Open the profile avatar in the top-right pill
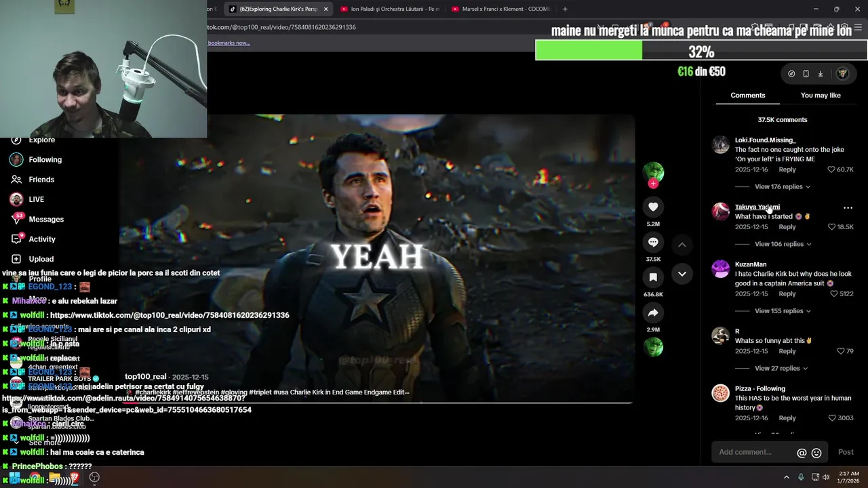The image size is (868, 488). [x=842, y=73]
